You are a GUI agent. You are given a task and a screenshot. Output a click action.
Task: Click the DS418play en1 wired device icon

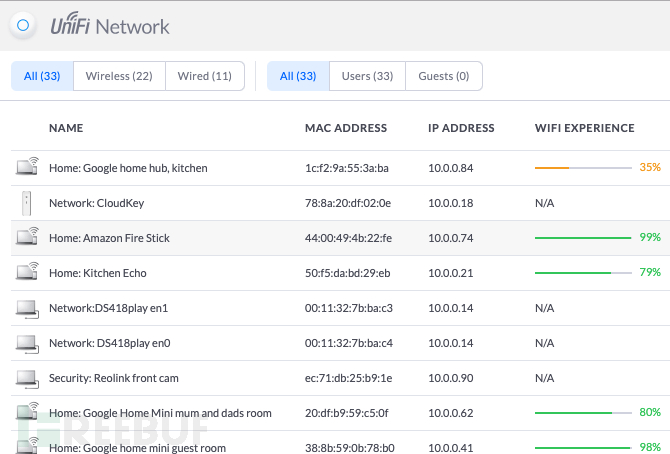(27, 309)
